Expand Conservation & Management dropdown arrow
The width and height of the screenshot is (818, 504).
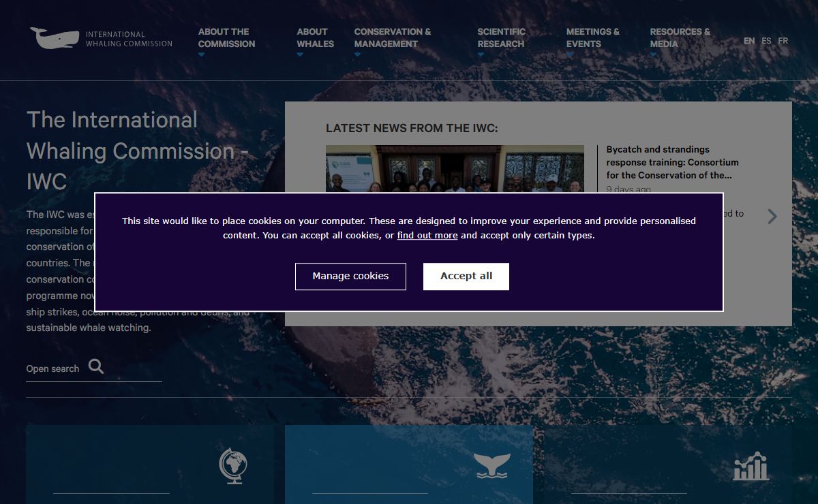(358, 55)
